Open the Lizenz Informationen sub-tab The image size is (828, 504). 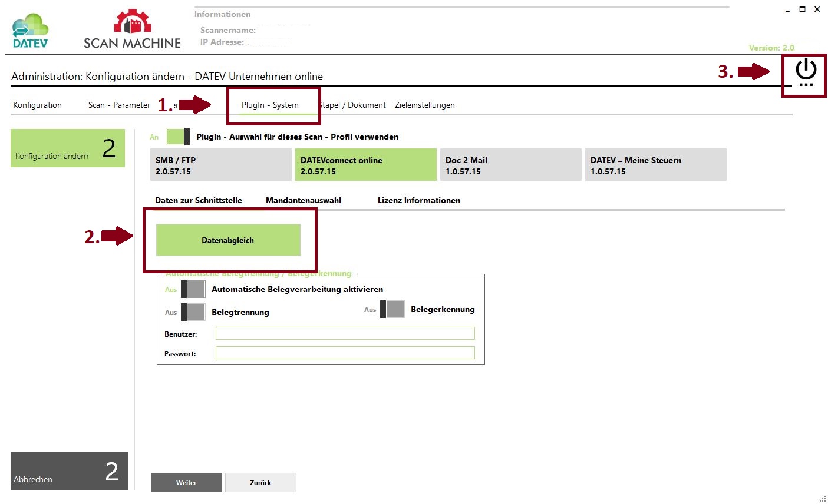coord(419,200)
